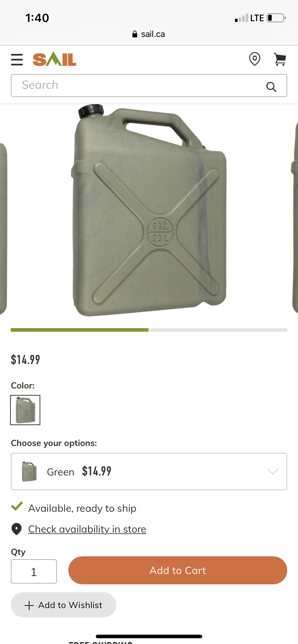298x644 pixels.
Task: Click the location pin beside store availability
Action: click(17, 529)
